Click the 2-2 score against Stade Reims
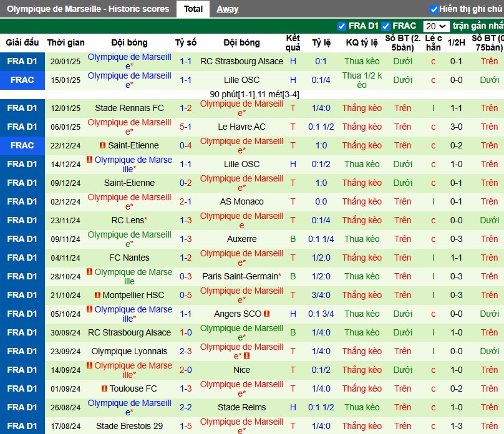The image size is (504, 434). (x=185, y=407)
